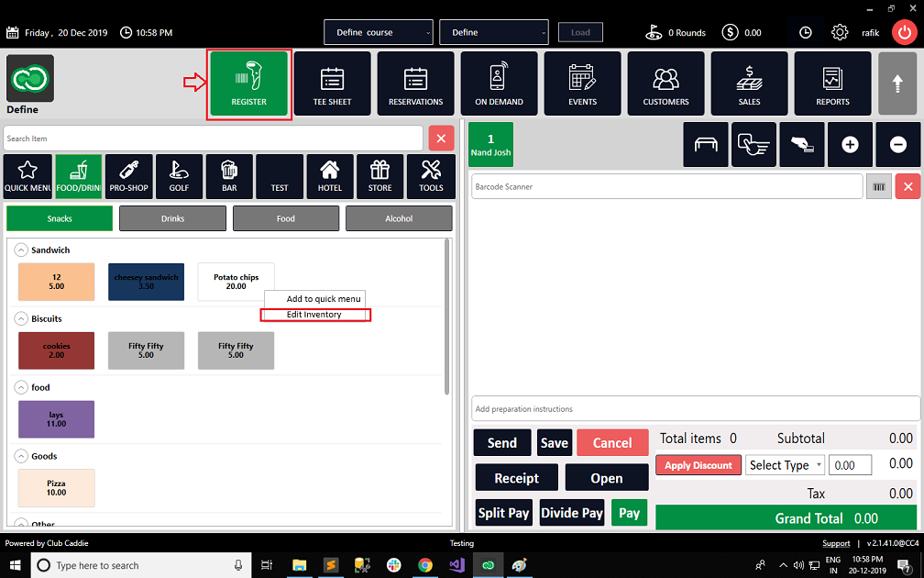Open the Reports module
The image size is (924, 578).
832,83
